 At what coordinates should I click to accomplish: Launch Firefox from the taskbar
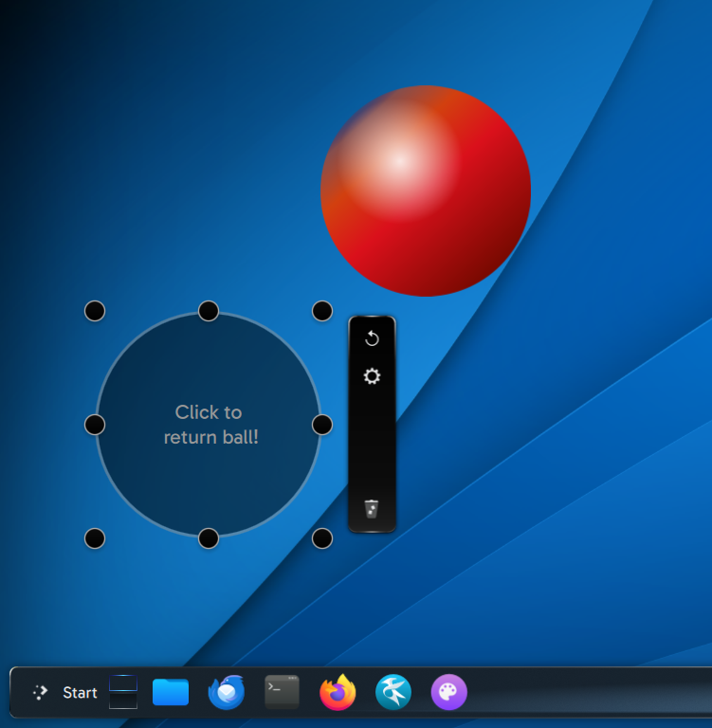tap(338, 693)
